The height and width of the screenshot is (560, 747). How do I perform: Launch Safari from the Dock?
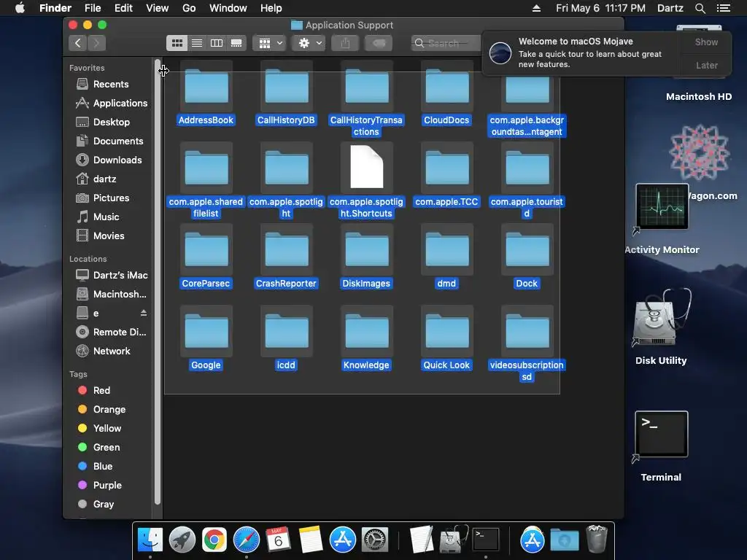coord(247,540)
